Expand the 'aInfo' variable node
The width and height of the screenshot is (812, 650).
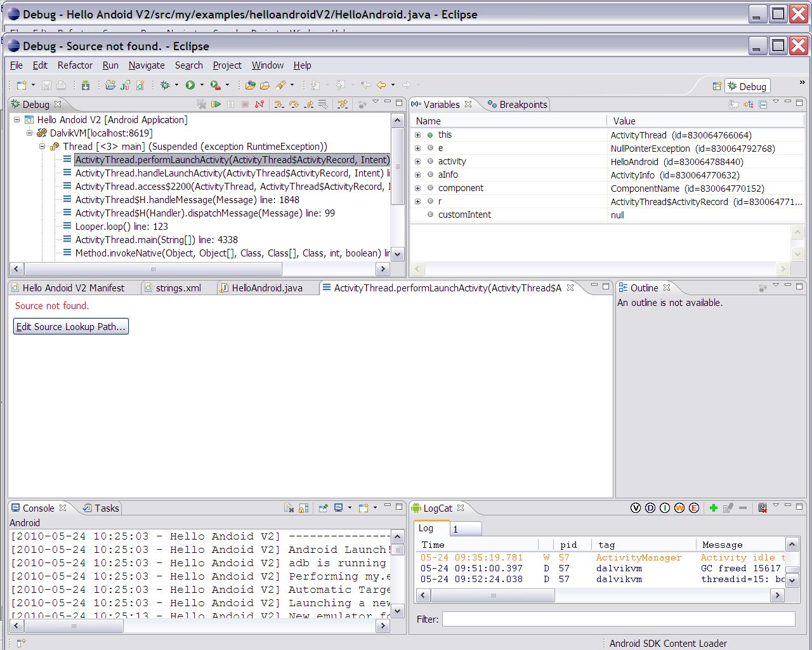tap(417, 175)
